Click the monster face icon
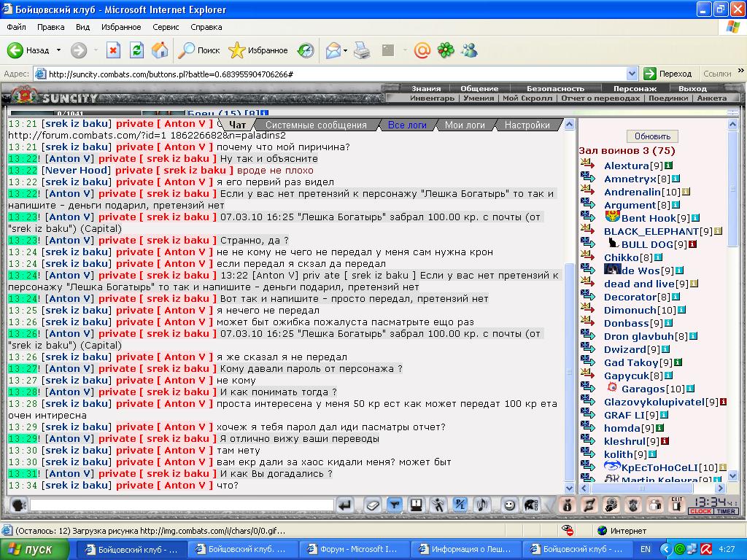This screenshot has width=747, height=560. pos(633,505)
